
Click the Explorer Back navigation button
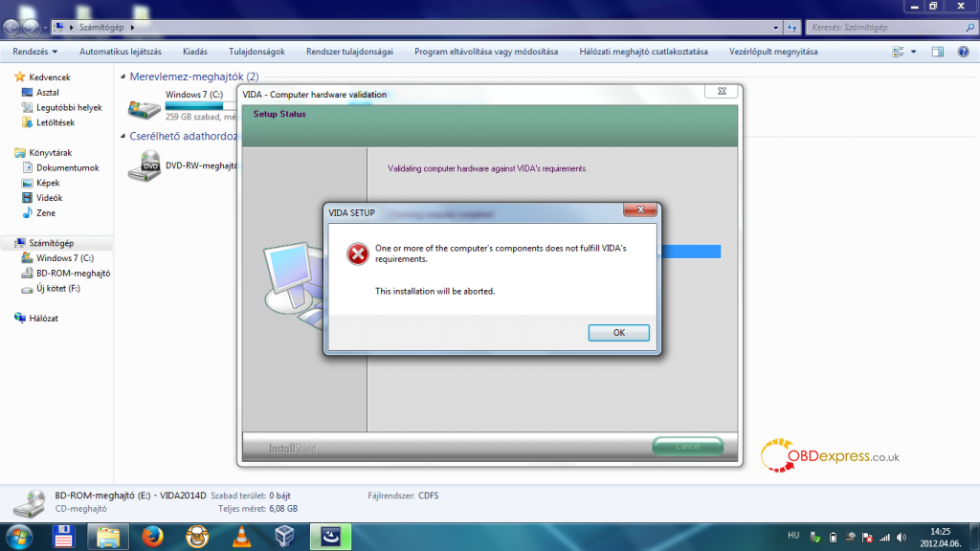(x=11, y=28)
